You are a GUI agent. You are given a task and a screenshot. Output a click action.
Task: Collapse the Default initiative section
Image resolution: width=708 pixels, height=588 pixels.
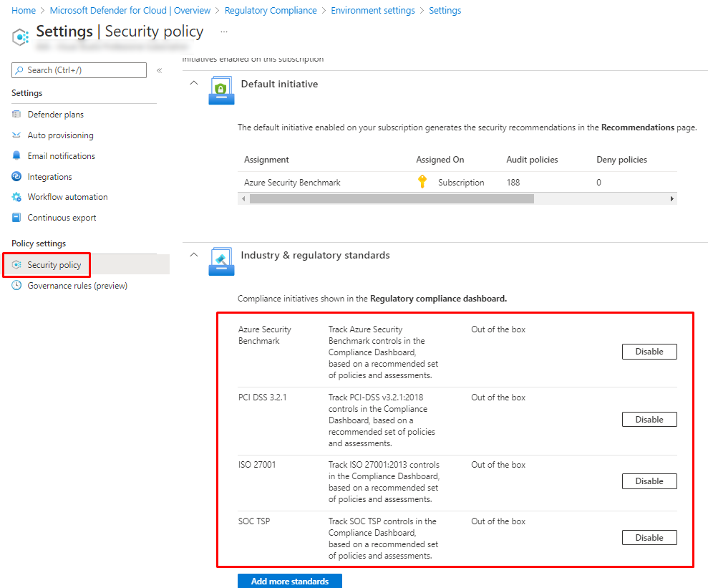click(193, 84)
